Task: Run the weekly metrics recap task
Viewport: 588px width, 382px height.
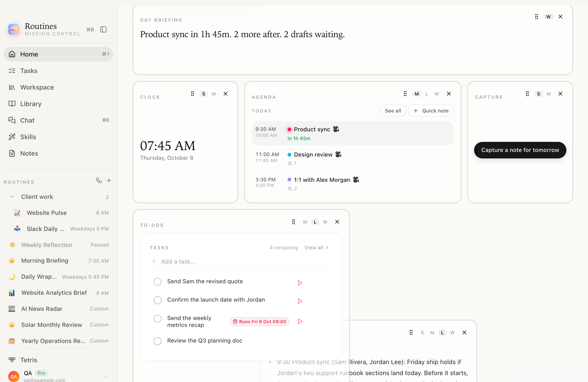Action: point(300,321)
